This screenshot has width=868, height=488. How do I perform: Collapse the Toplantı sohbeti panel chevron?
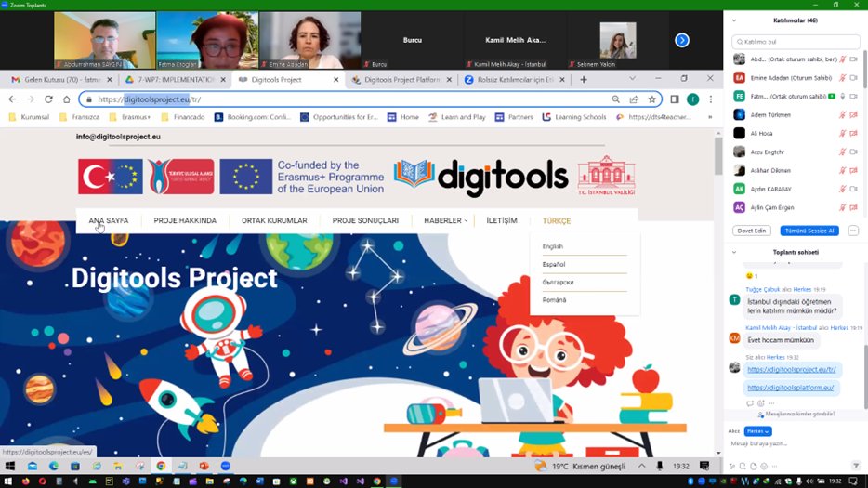pyautogui.click(x=734, y=252)
